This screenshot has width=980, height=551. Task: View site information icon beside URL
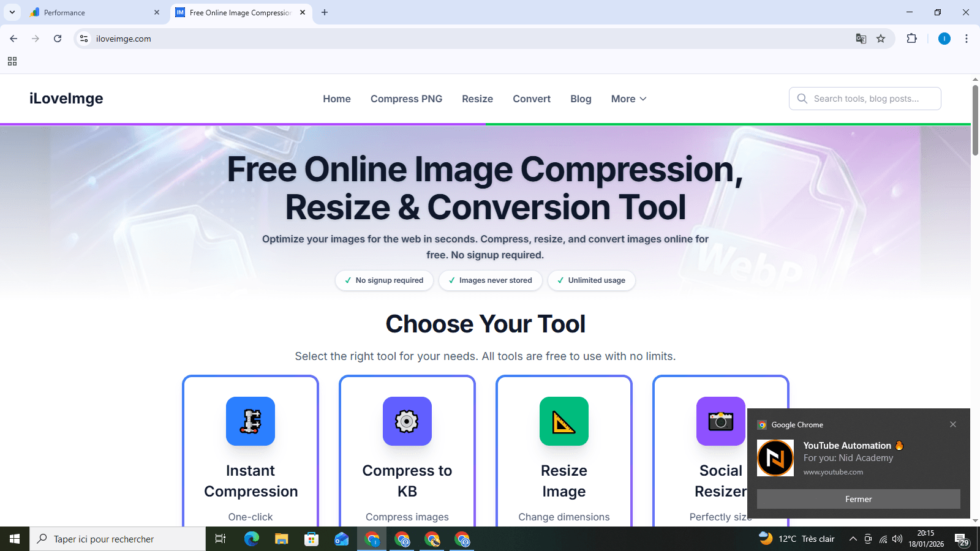(x=84, y=39)
